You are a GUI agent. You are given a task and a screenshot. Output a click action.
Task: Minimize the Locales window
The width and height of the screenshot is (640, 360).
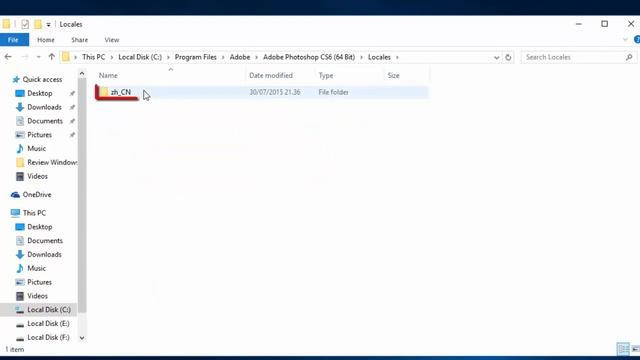click(x=579, y=24)
